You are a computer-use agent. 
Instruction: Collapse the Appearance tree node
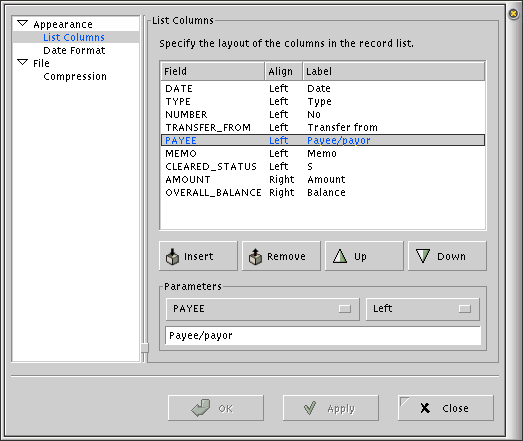23,23
